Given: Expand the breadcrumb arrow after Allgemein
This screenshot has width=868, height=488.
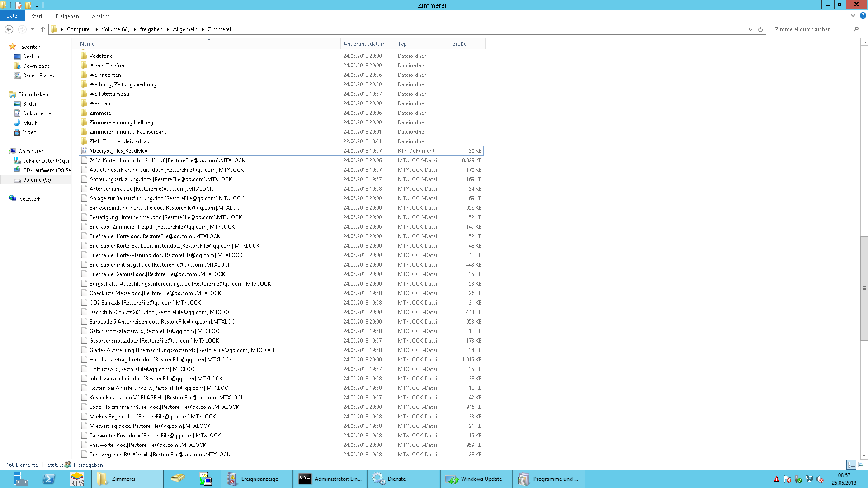Looking at the screenshot, I should [203, 29].
